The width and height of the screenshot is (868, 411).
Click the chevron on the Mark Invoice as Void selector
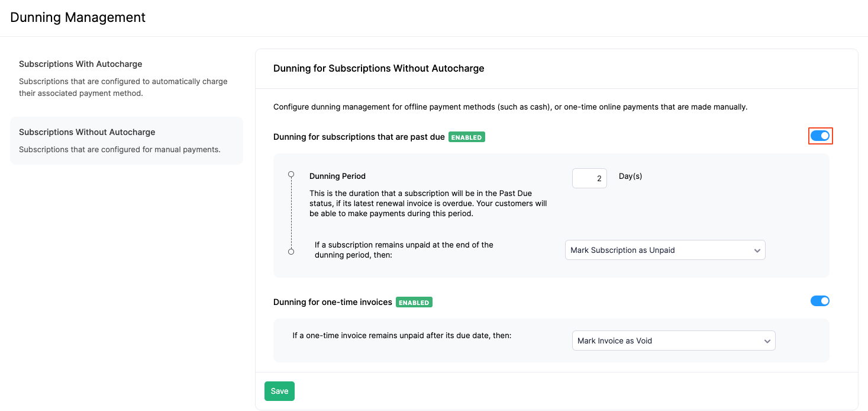tap(767, 341)
